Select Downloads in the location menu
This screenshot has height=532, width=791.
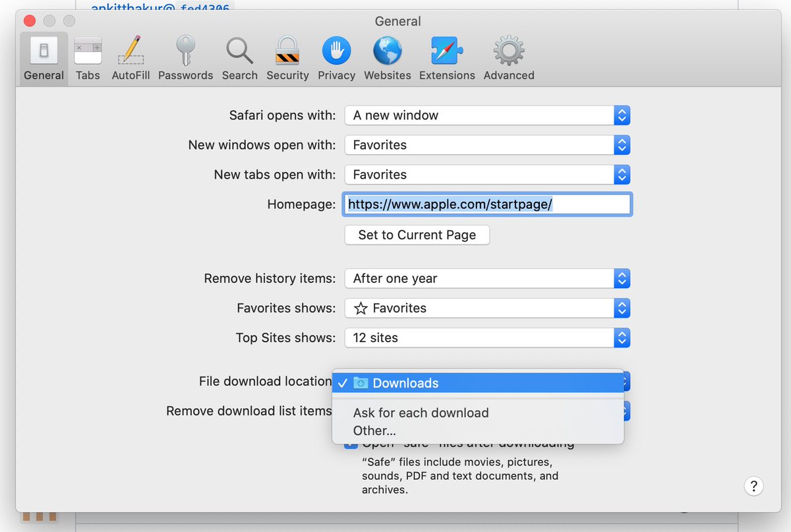(478, 383)
